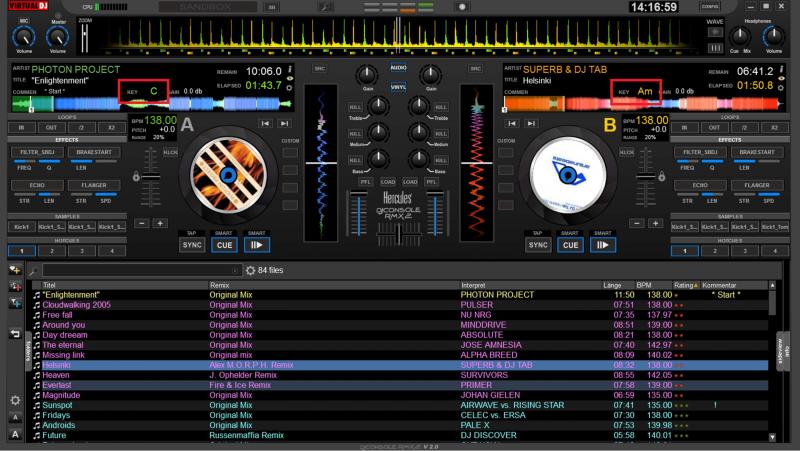Click deck A pitch slider handle
The width and height of the screenshot is (800, 451).
pos(151,176)
